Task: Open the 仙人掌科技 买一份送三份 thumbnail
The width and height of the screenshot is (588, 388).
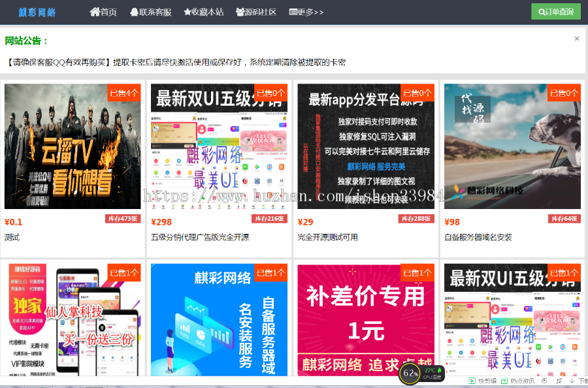Action: tap(73, 320)
